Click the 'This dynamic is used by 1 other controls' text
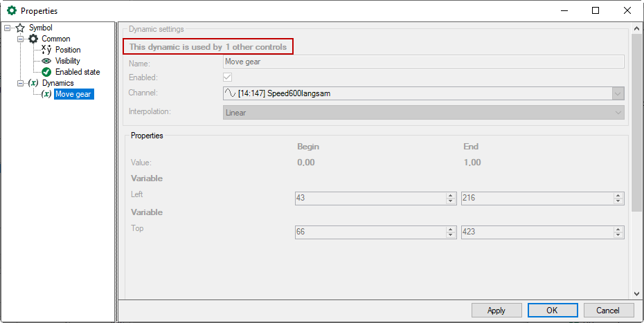The height and width of the screenshot is (323, 644). [208, 47]
